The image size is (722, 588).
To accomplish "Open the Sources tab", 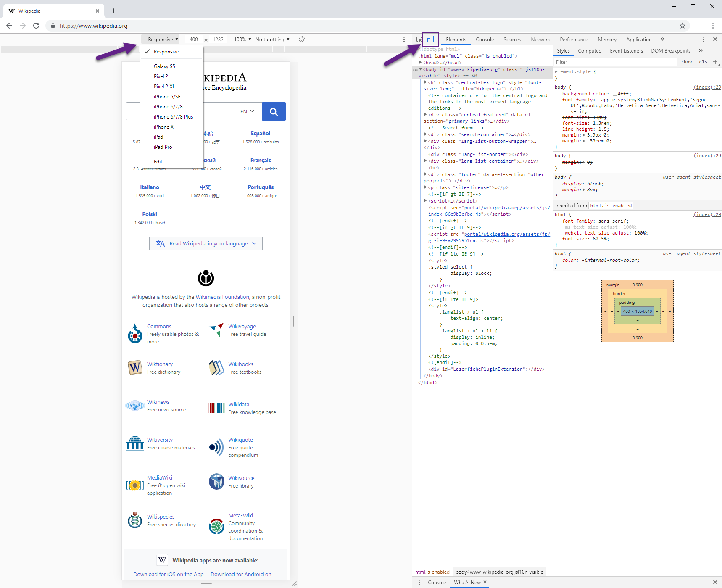I will click(x=512, y=39).
